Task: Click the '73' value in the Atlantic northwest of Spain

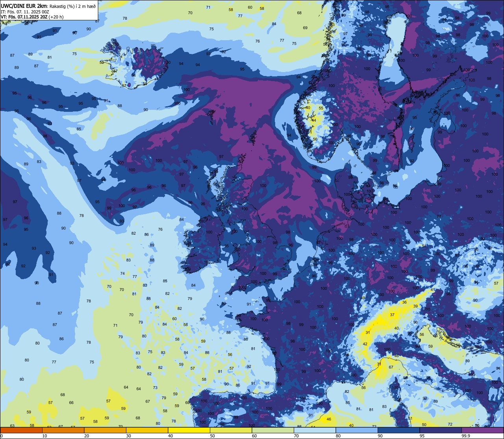Action: click(155, 387)
